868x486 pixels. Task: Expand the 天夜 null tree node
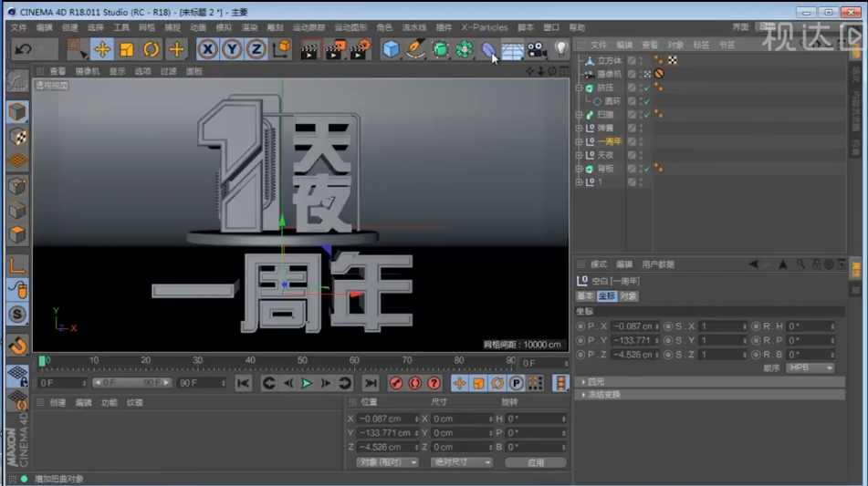click(579, 155)
